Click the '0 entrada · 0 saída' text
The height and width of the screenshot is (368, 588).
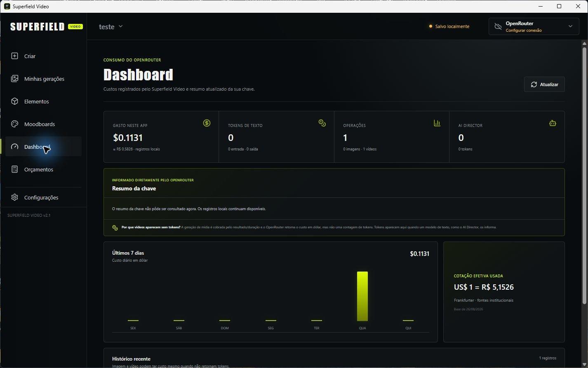243,149
